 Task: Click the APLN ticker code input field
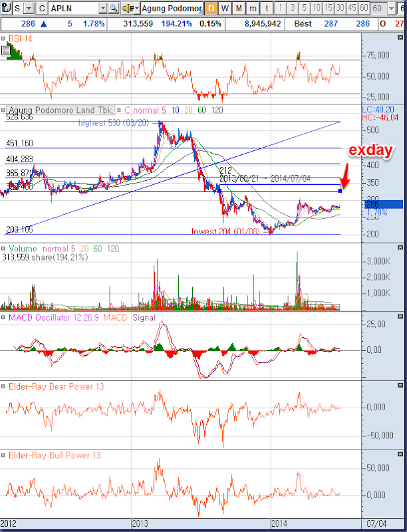point(74,9)
